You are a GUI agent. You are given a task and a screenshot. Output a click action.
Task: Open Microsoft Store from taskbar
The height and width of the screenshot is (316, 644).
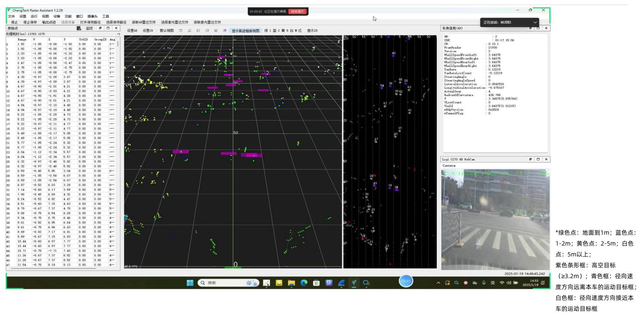[x=317, y=283]
